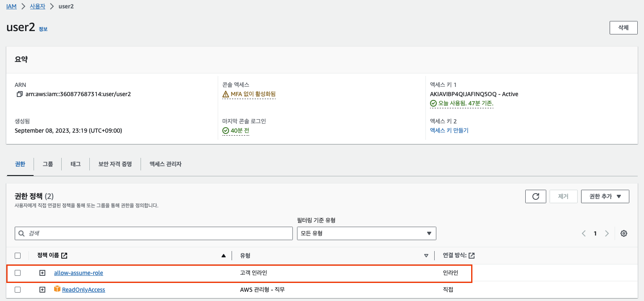This screenshot has width=644, height=301.
Task: Click the type column sort arrow
Action: (426, 255)
